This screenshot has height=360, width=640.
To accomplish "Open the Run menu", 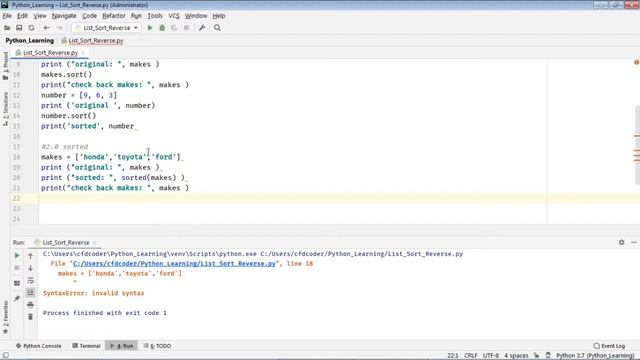I will tap(136, 16).
